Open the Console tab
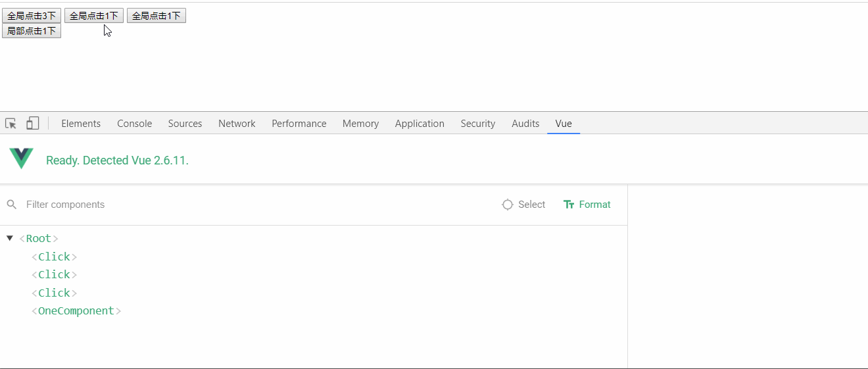This screenshot has height=369, width=868. (134, 124)
